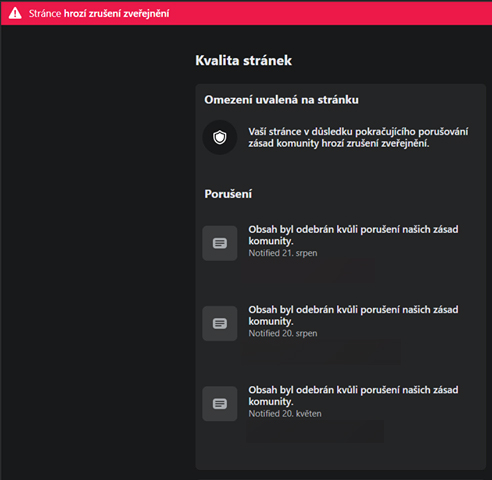
Task: Click the 'Kvalita stránek' page heading
Action: point(243,61)
